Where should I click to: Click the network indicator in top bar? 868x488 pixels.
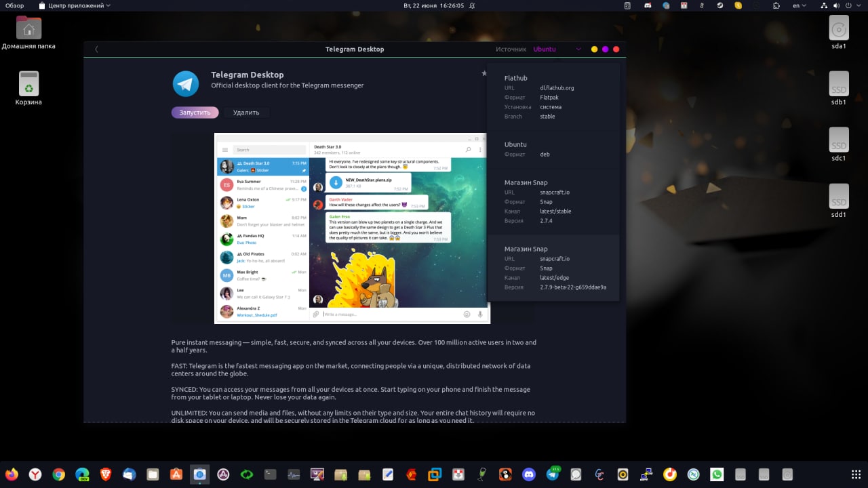point(825,5)
